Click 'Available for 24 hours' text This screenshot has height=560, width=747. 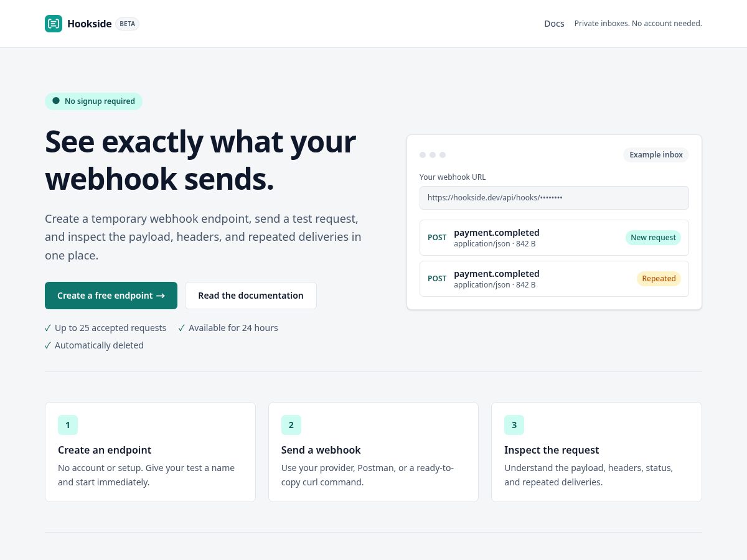[x=233, y=328]
